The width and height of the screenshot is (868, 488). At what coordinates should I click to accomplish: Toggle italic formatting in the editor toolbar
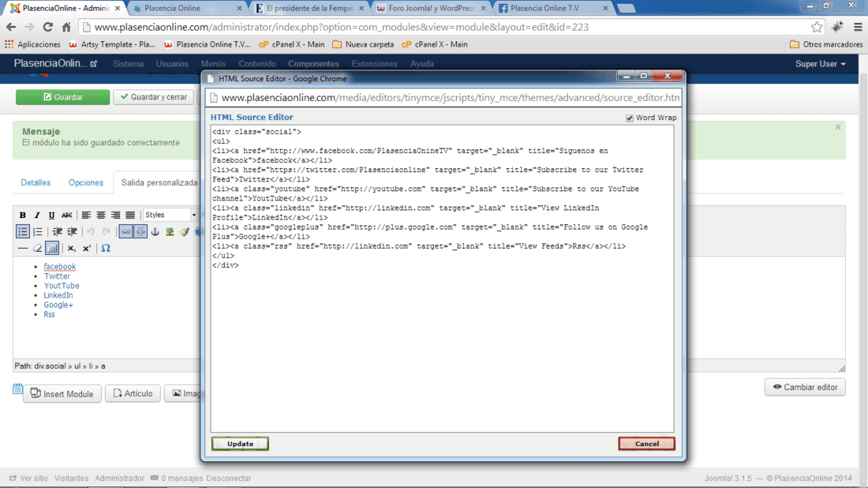click(37, 215)
